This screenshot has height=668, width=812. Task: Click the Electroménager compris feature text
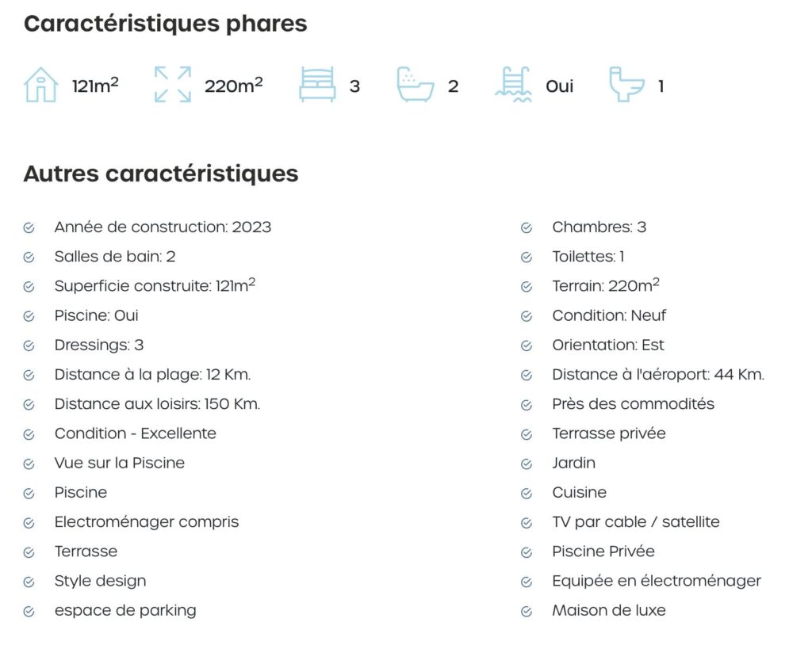(x=147, y=522)
